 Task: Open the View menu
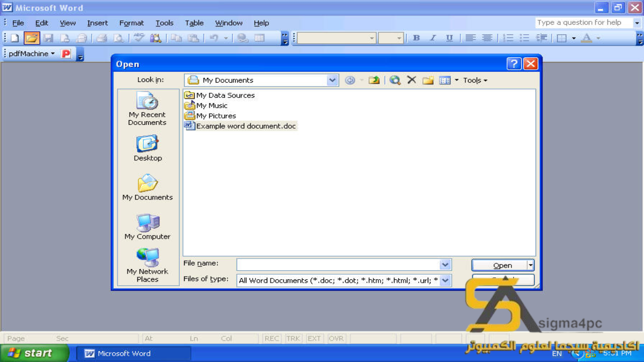point(68,23)
